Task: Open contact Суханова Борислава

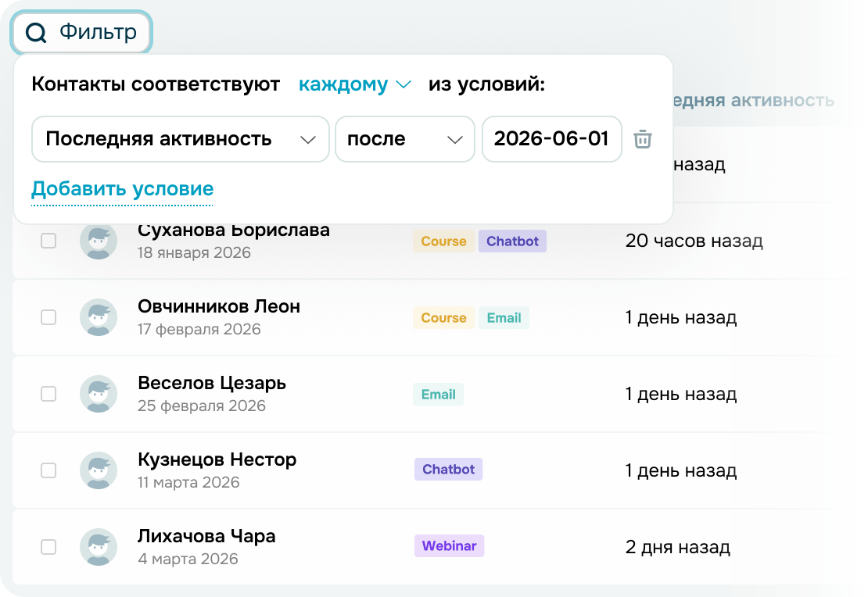Action: click(x=234, y=231)
